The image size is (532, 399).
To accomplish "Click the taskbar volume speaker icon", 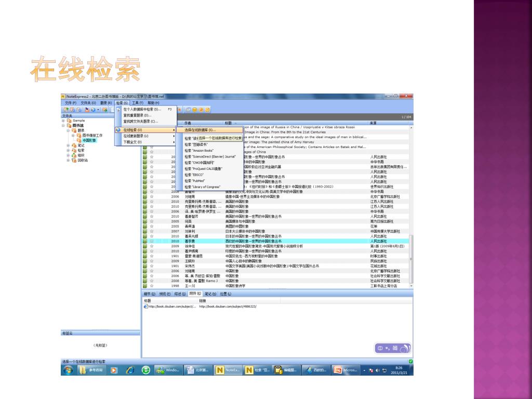I will 378,370.
